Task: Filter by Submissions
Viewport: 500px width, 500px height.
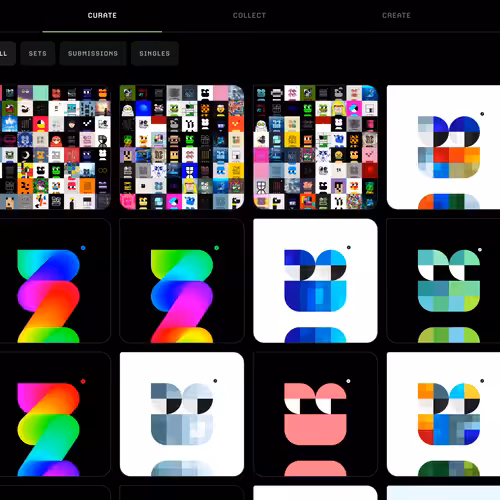Action: pos(93,53)
